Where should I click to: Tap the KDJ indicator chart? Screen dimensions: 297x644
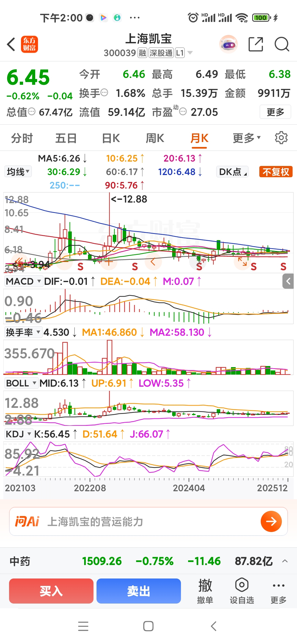tap(148, 459)
